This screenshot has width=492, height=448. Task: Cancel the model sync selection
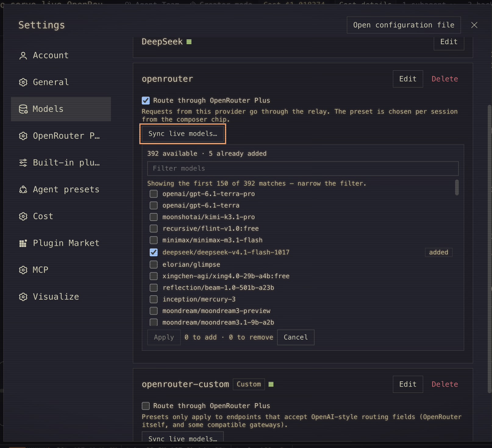pyautogui.click(x=296, y=337)
